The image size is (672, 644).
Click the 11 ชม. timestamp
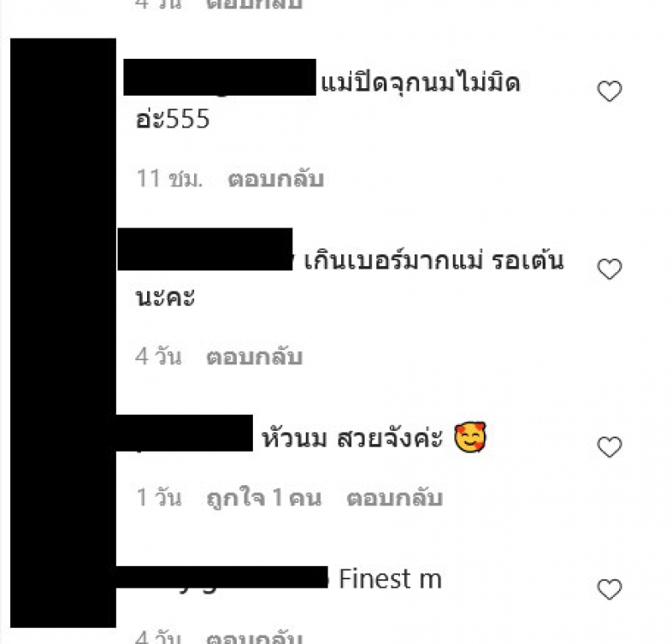tap(169, 179)
